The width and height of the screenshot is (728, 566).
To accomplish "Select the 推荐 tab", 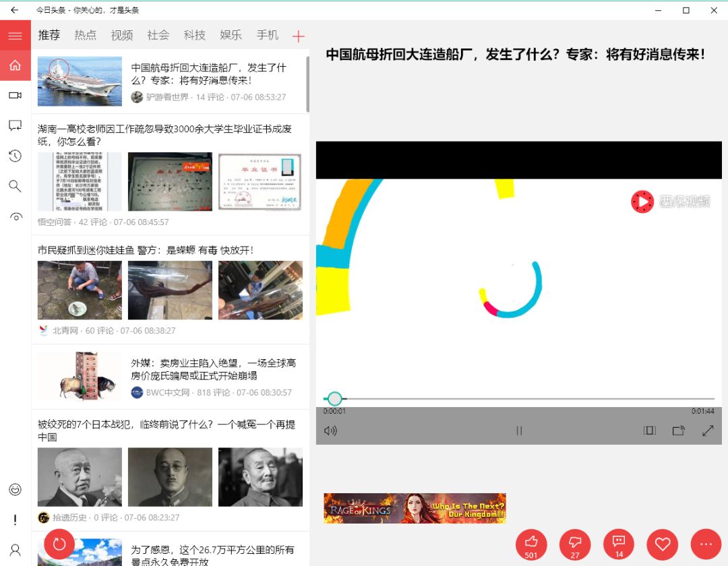I will 49,35.
